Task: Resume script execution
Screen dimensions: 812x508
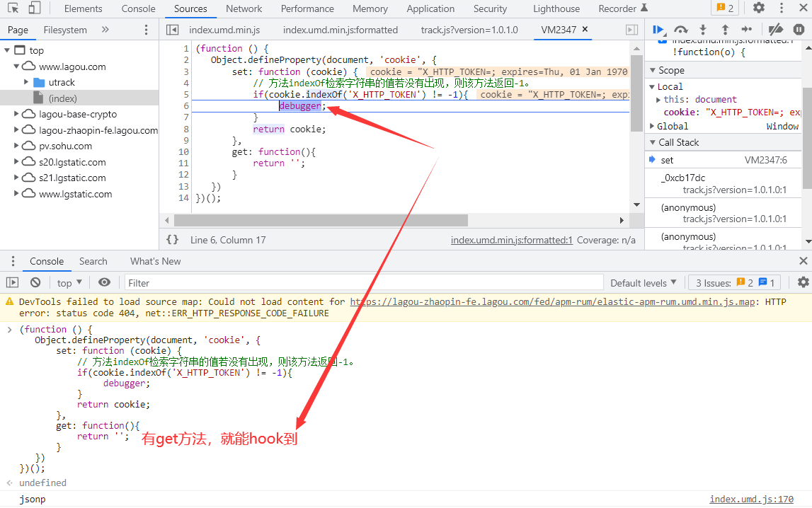Action: point(658,30)
